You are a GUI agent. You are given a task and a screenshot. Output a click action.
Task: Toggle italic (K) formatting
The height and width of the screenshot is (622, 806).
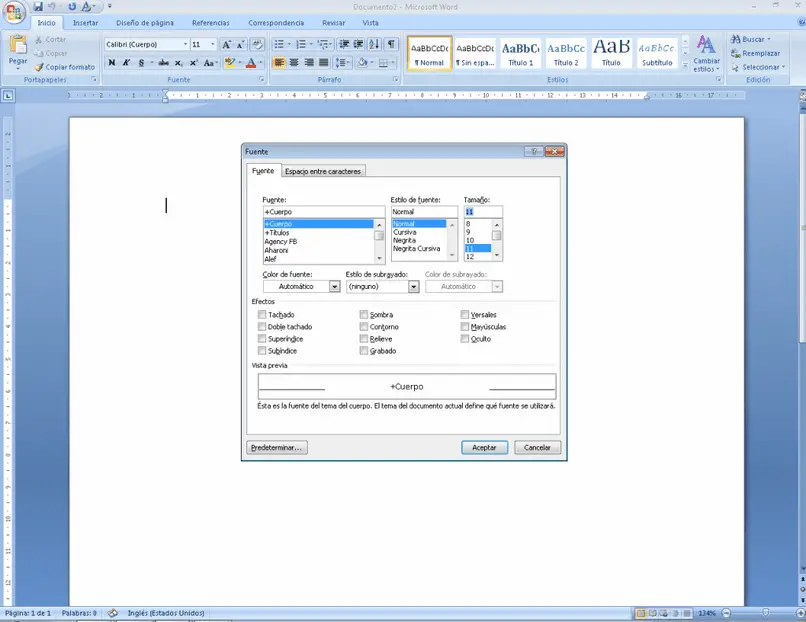click(126, 63)
